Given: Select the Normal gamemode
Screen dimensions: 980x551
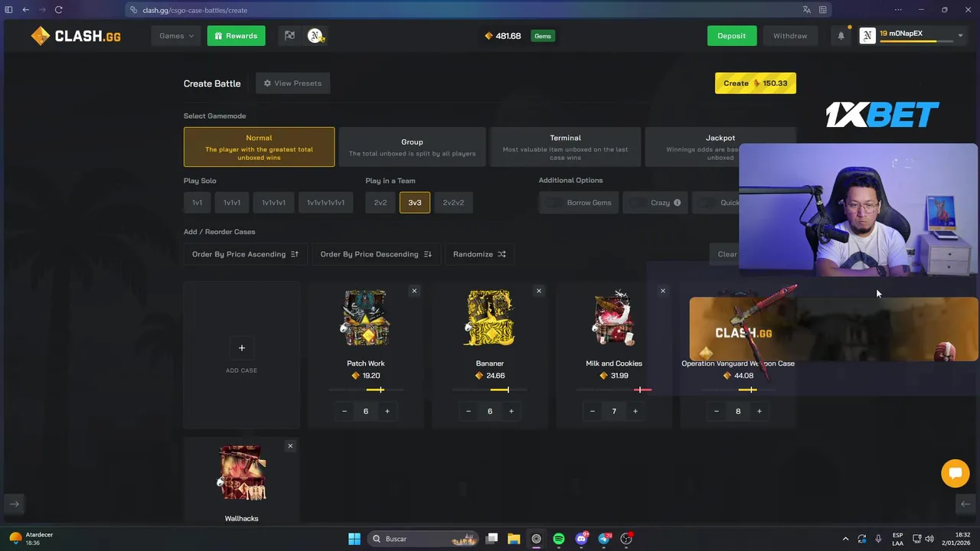Looking at the screenshot, I should click(x=259, y=147).
